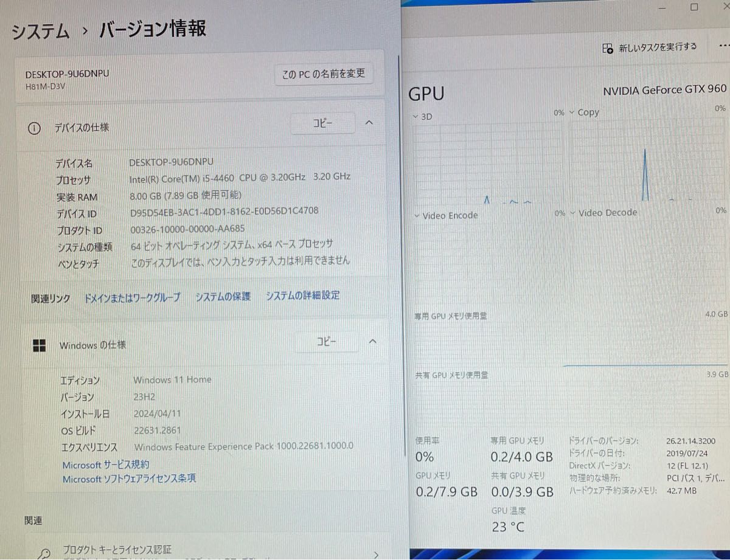
Task: Go back to システム in the breadcrumb
Action: [41, 32]
